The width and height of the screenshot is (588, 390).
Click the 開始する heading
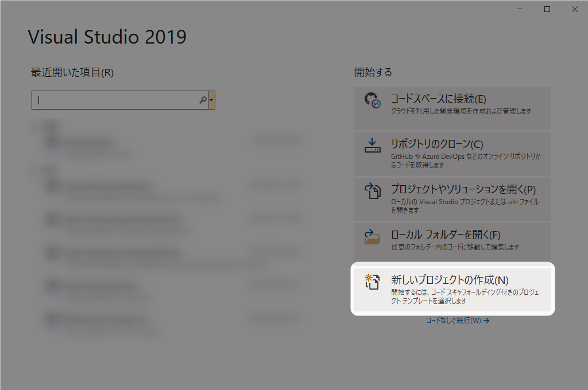click(373, 72)
